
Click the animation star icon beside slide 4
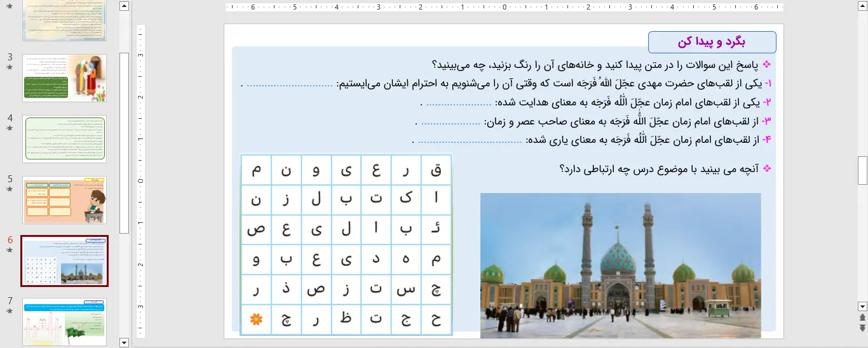click(x=10, y=128)
